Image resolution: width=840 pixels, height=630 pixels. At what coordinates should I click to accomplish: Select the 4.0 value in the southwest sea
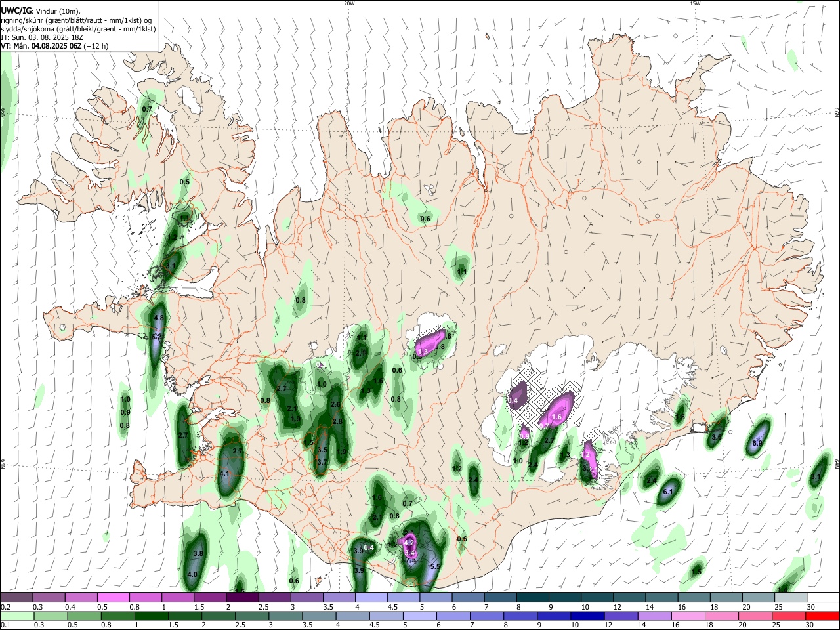(192, 574)
